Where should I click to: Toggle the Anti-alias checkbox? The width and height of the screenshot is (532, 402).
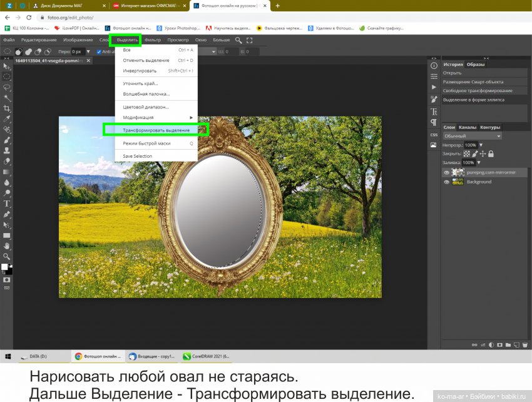click(x=99, y=51)
